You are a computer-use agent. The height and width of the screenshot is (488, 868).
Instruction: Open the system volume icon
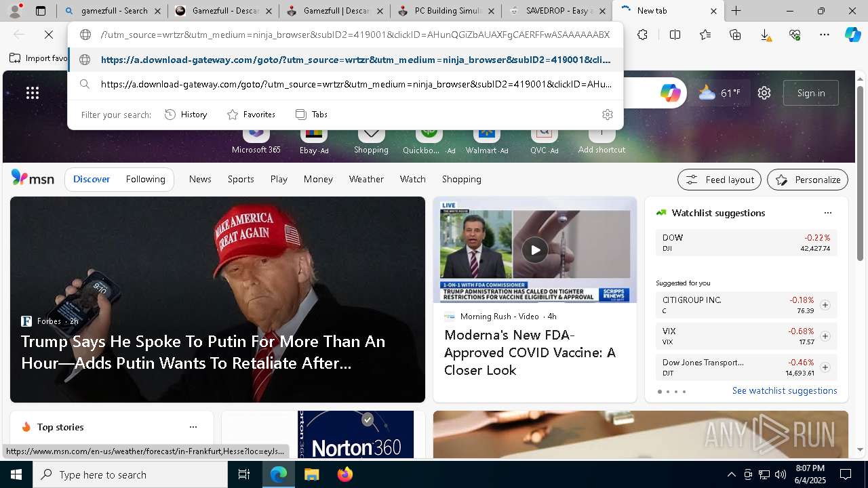click(x=781, y=474)
